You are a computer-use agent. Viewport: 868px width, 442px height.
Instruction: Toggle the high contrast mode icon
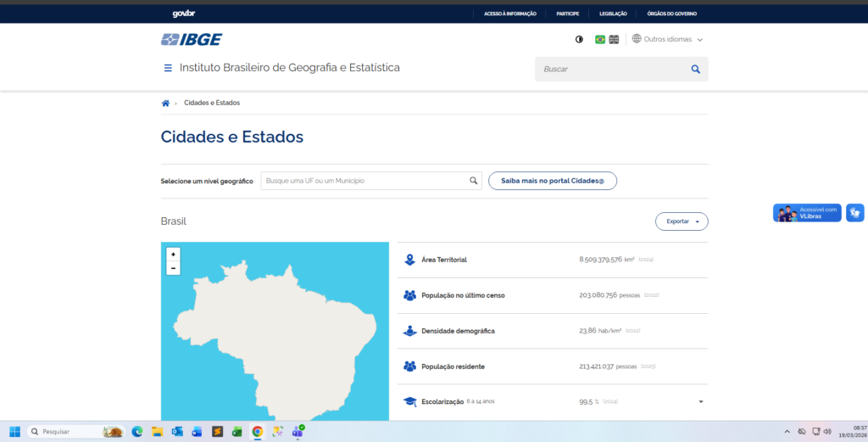coord(579,39)
